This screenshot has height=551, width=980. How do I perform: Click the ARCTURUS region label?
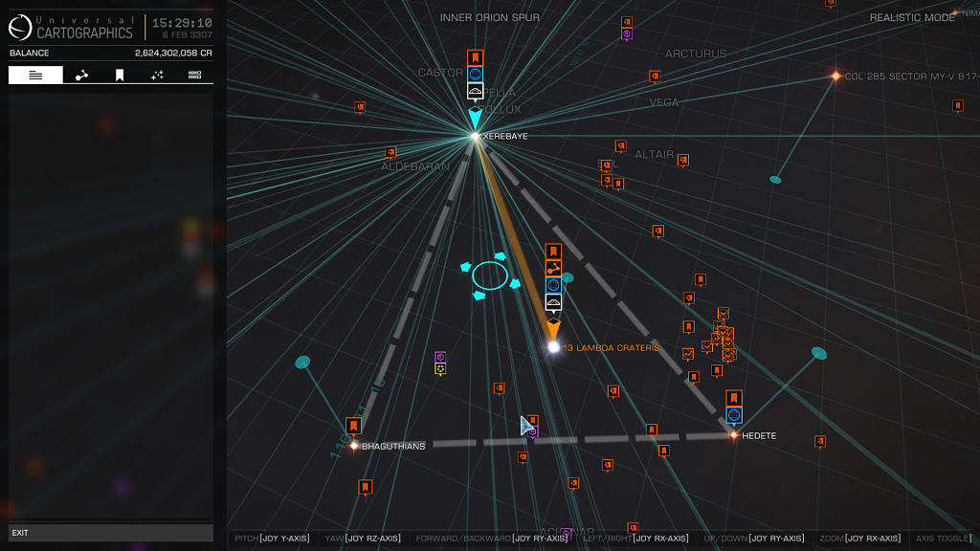pyautogui.click(x=696, y=54)
